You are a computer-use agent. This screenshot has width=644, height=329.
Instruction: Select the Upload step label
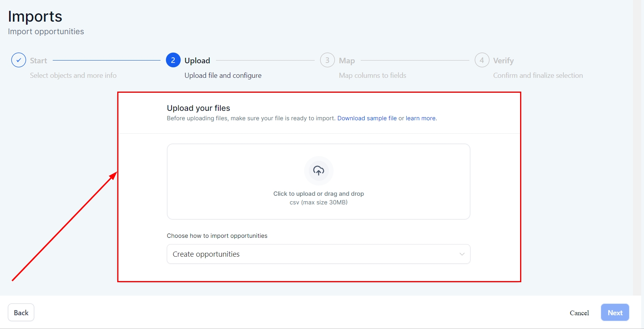pos(197,61)
